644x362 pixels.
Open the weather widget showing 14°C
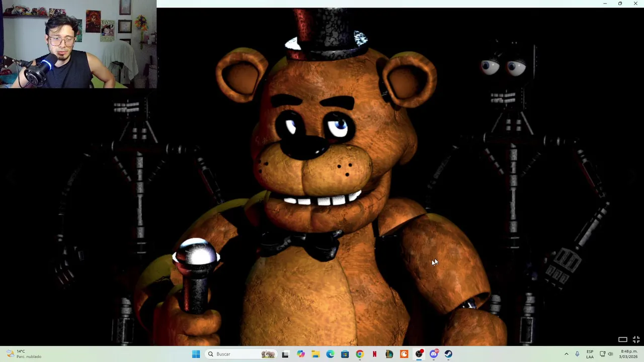[x=24, y=354]
